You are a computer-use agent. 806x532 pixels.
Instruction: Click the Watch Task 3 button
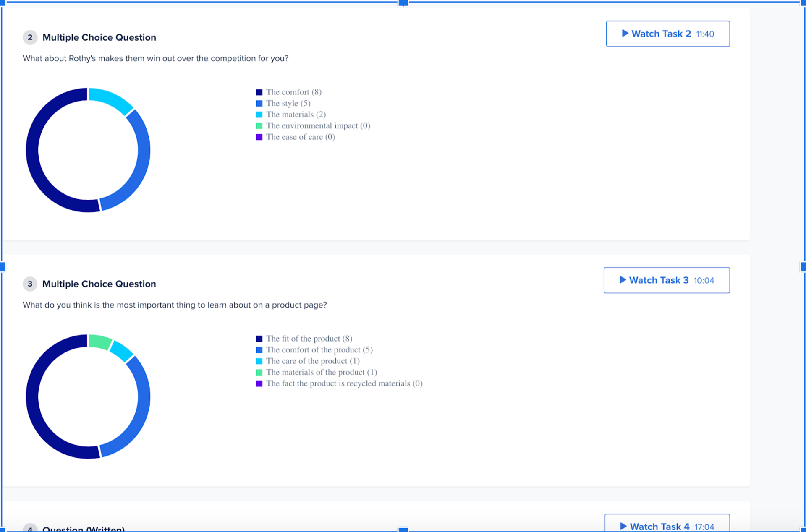pyautogui.click(x=667, y=280)
